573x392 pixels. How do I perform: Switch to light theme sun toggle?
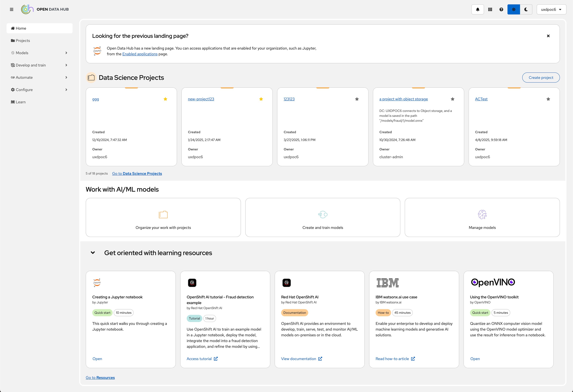pos(514,9)
